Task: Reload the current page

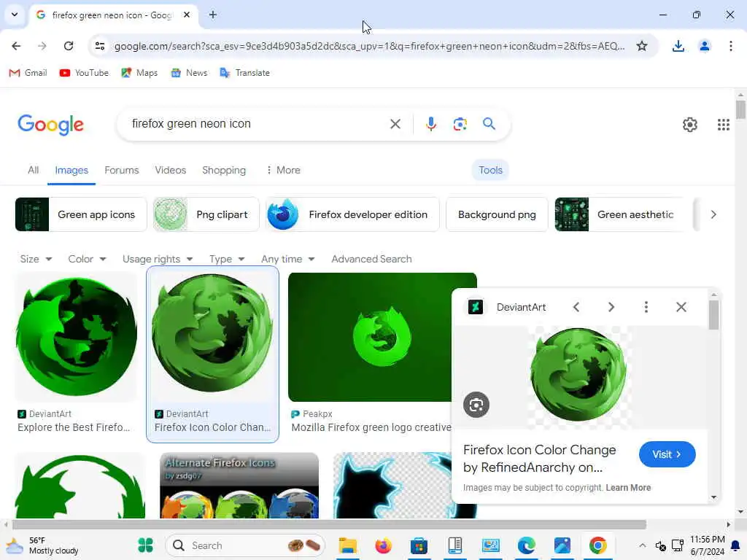Action: point(69,46)
